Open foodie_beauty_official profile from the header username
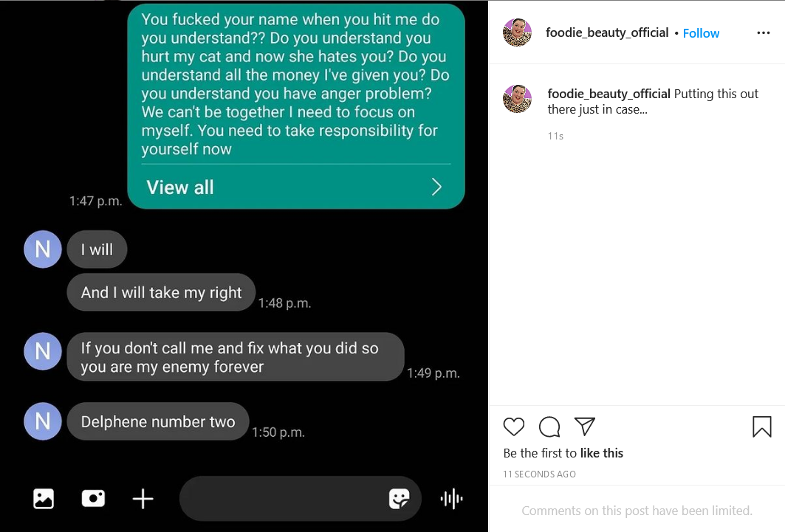Screen dimensions: 785x532 607,32
